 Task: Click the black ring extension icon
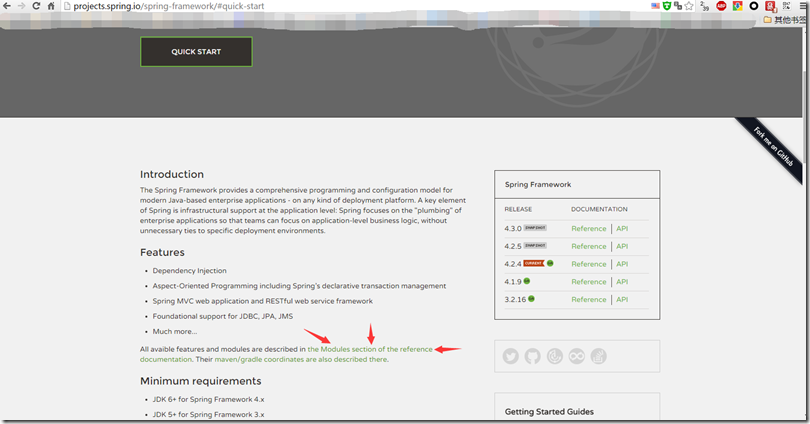[754, 6]
